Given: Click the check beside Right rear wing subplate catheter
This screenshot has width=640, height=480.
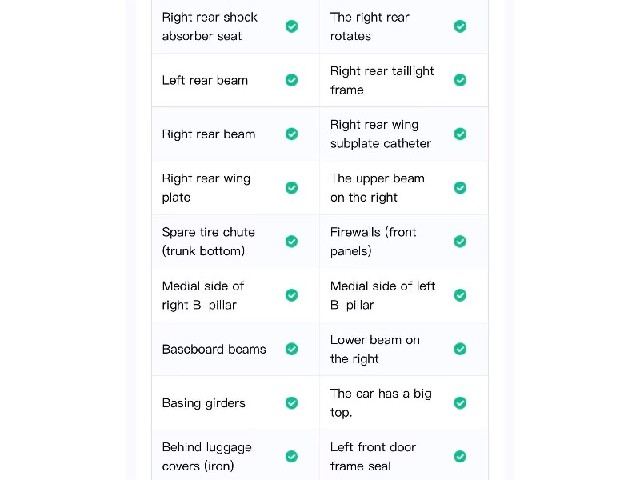Looking at the screenshot, I should [460, 134].
